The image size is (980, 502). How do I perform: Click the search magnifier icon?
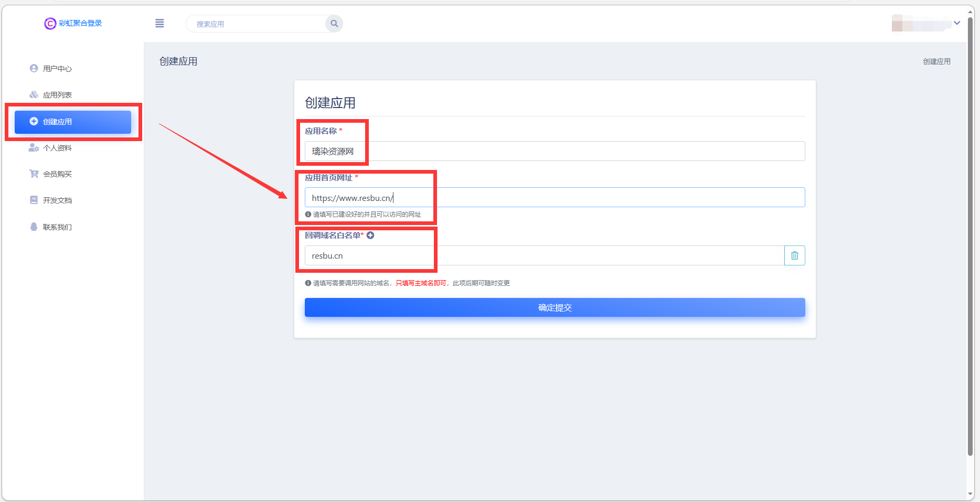tap(334, 24)
